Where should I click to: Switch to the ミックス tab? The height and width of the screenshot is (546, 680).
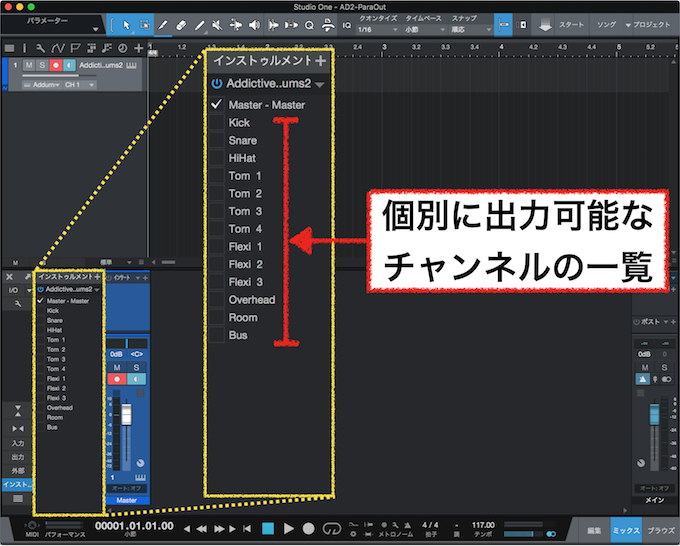[626, 531]
